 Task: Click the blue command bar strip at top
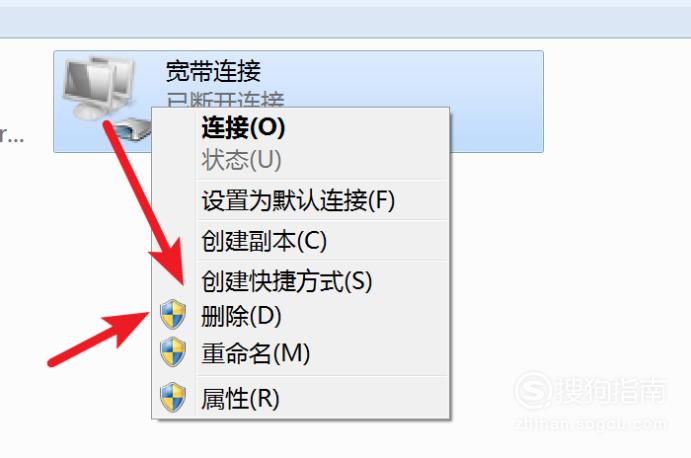tap(346, 22)
